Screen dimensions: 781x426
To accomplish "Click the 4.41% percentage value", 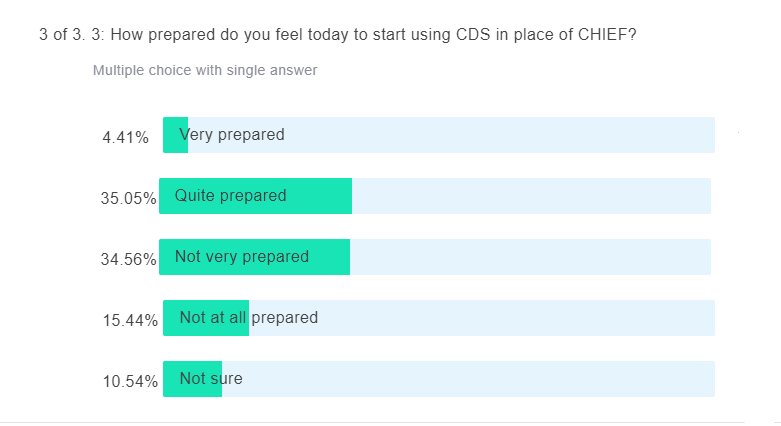I will [x=125, y=137].
